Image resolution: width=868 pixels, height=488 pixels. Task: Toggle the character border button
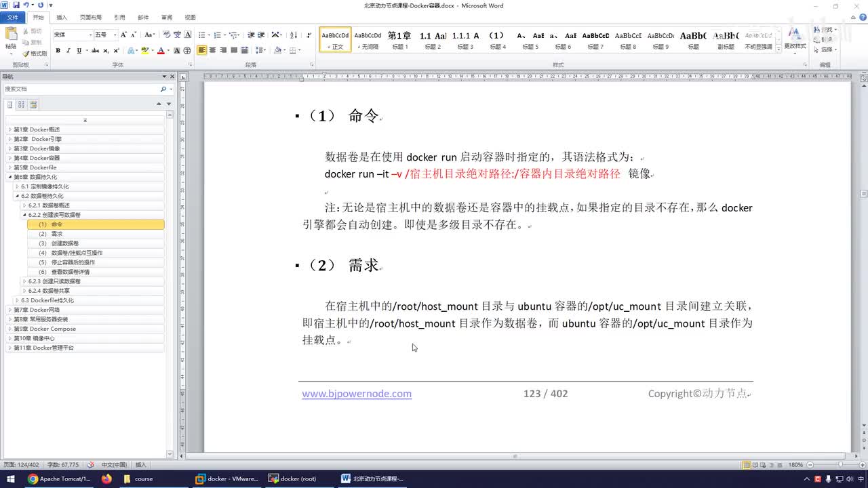187,35
